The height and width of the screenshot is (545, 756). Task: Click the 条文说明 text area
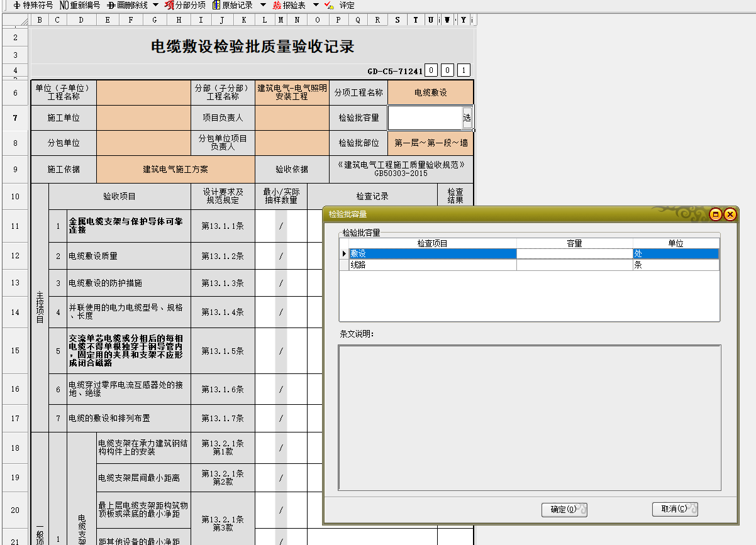click(x=529, y=417)
